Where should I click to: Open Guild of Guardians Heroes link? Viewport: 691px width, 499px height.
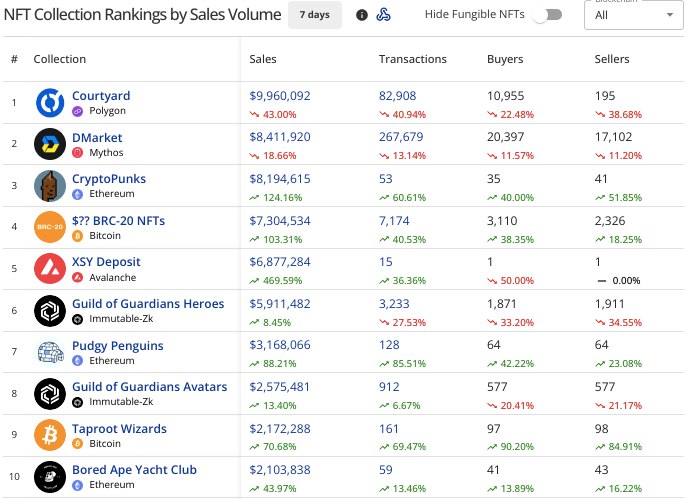tap(148, 304)
